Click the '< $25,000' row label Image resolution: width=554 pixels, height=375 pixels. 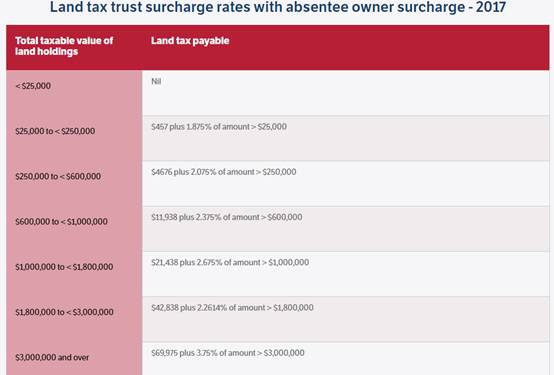[x=33, y=86]
